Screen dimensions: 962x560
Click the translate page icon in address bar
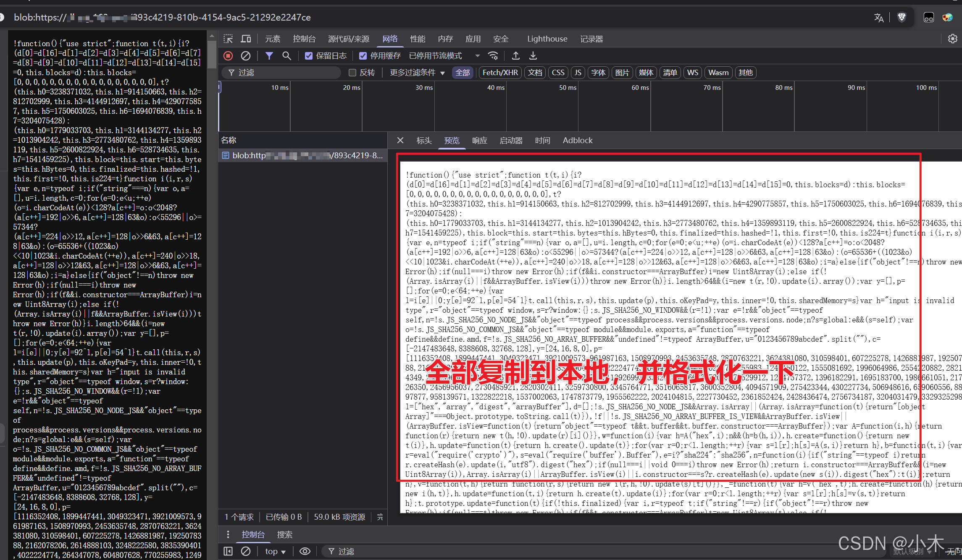tap(878, 18)
